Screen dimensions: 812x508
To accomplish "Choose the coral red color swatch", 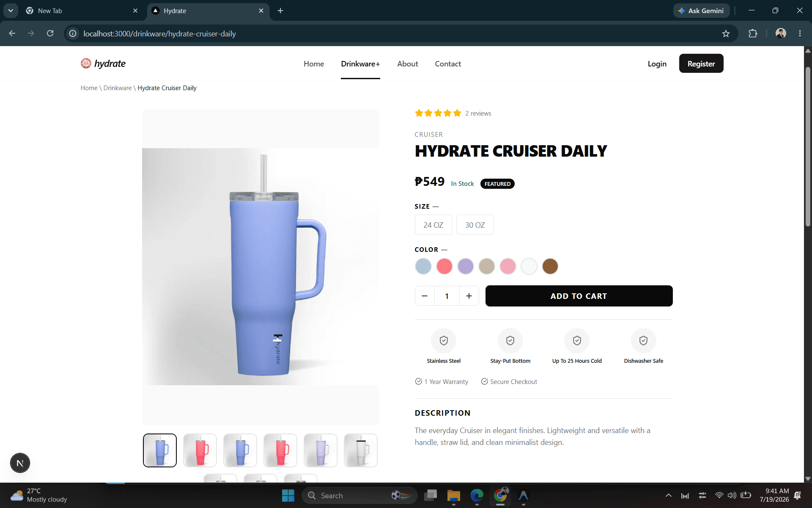I will pyautogui.click(x=444, y=266).
